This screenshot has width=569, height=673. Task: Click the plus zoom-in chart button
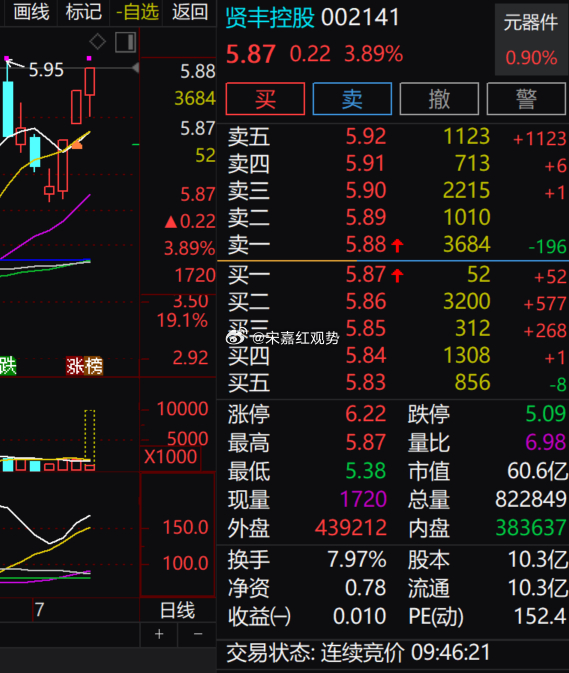(x=159, y=634)
